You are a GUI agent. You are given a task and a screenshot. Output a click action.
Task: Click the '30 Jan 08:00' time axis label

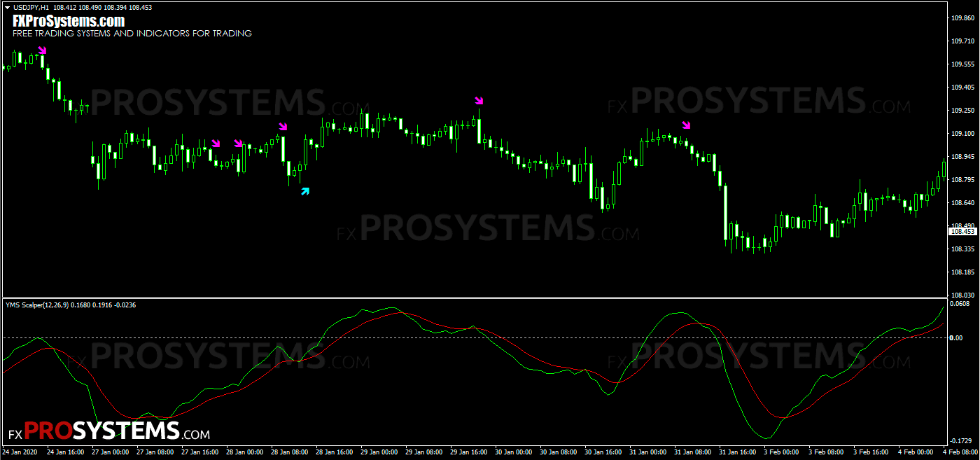pyautogui.click(x=558, y=452)
